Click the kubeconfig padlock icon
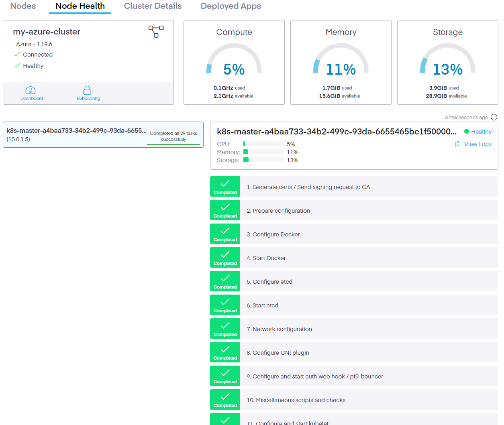The width and height of the screenshot is (504, 425). 88,91
